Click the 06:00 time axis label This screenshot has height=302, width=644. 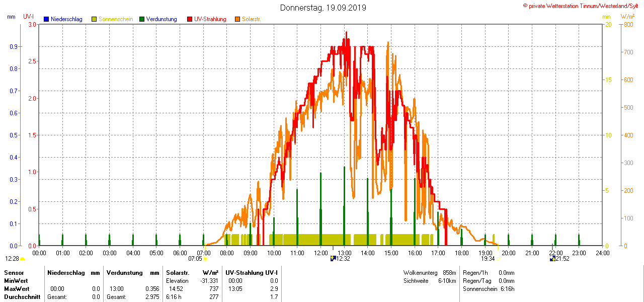[180, 253]
